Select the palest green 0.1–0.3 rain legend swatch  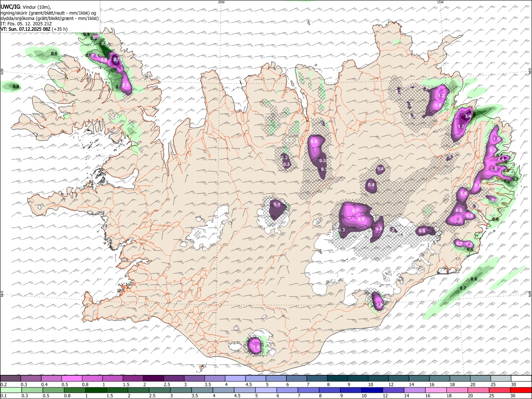click(x=11, y=390)
